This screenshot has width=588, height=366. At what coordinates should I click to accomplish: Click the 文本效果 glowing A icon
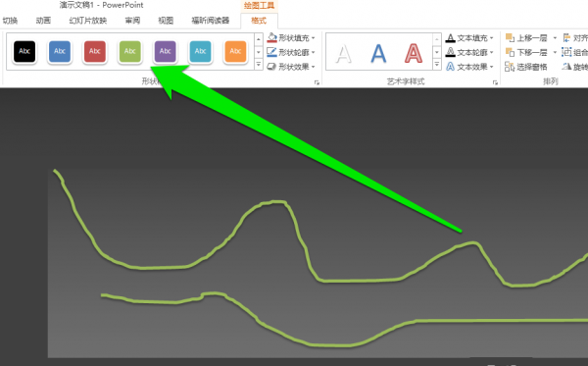[x=451, y=67]
